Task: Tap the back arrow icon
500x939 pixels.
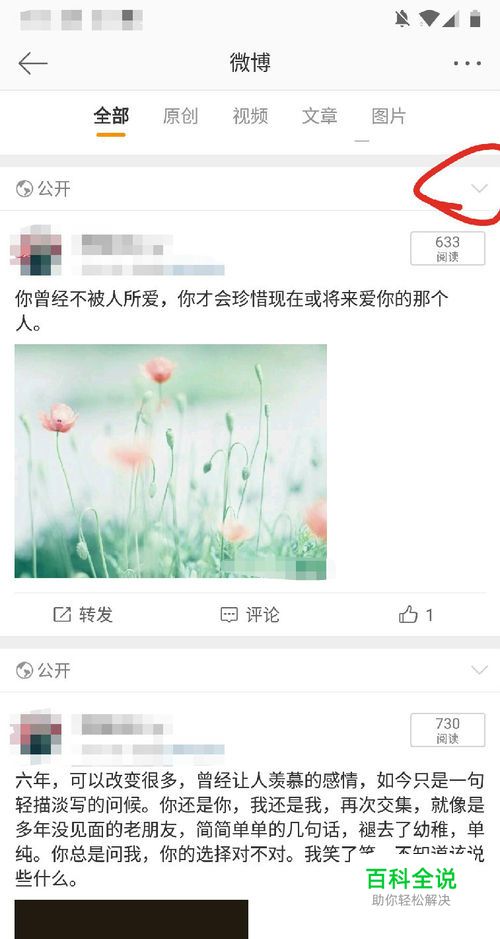Action: (x=32, y=63)
